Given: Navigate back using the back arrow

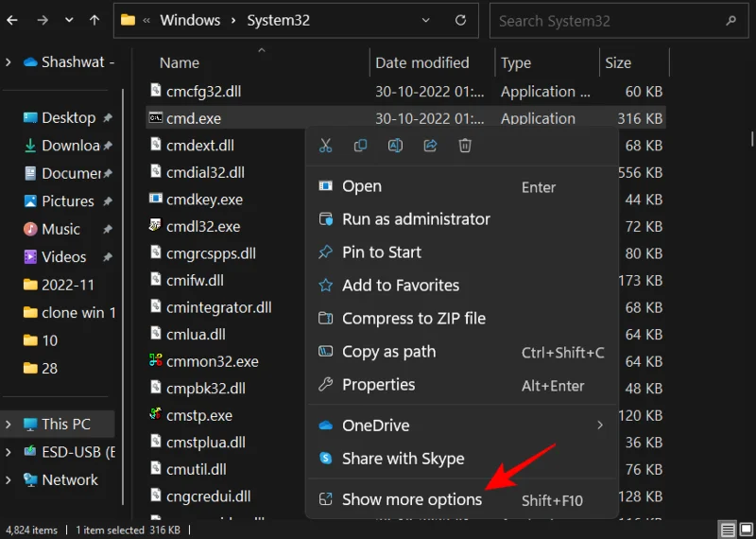Looking at the screenshot, I should click(x=11, y=20).
